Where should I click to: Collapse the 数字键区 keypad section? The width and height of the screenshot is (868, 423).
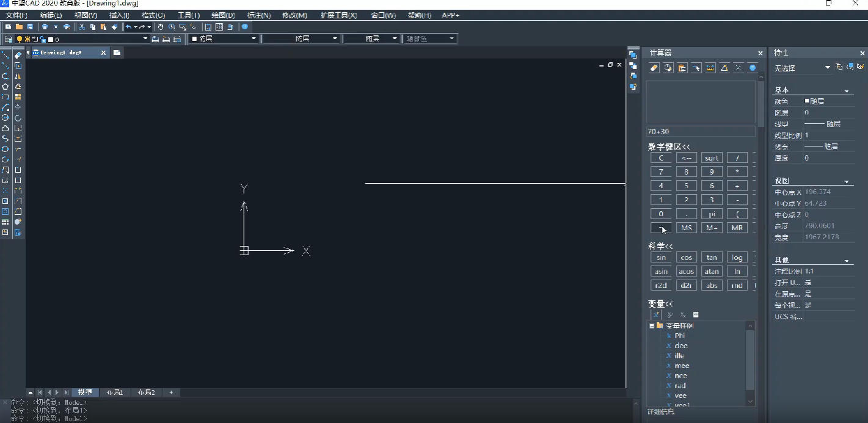(x=669, y=146)
